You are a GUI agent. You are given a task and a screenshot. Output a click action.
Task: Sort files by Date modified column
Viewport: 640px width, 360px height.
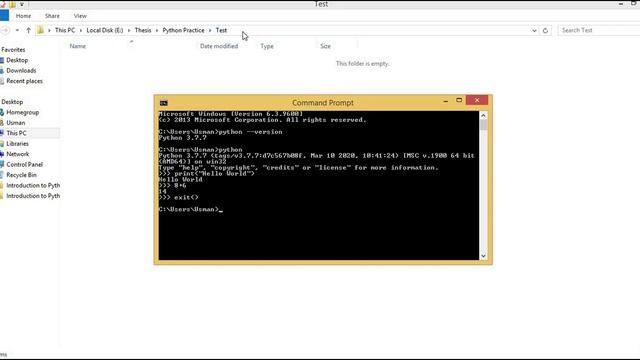click(219, 46)
